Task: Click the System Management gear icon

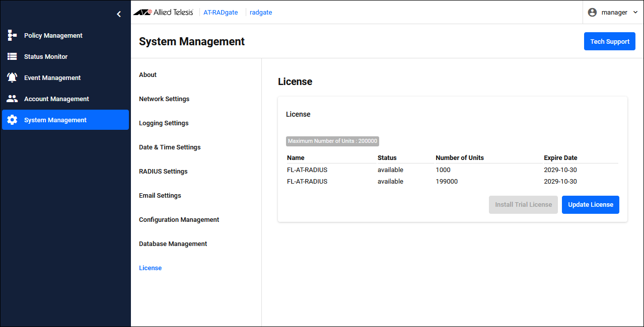Action: coord(12,120)
